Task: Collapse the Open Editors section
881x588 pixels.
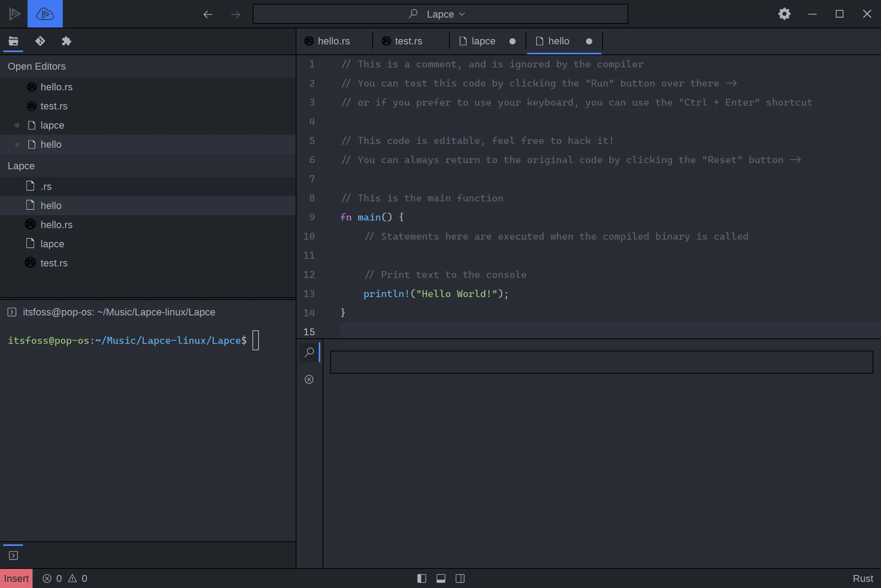Action: click(x=37, y=66)
